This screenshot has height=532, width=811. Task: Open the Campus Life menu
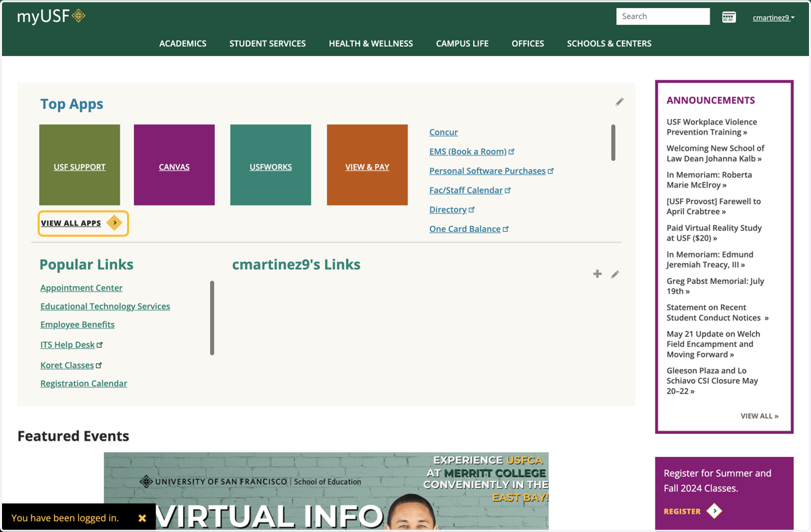[x=462, y=43]
